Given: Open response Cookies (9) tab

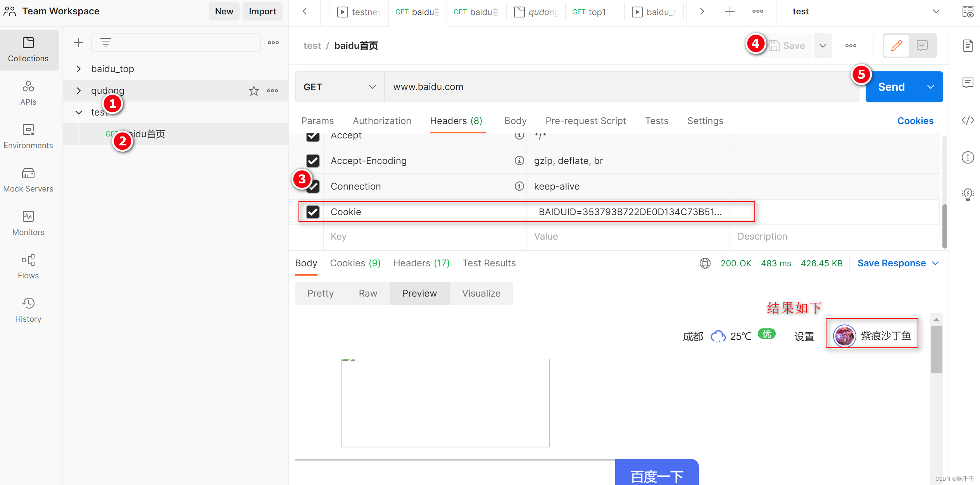Looking at the screenshot, I should [x=355, y=263].
